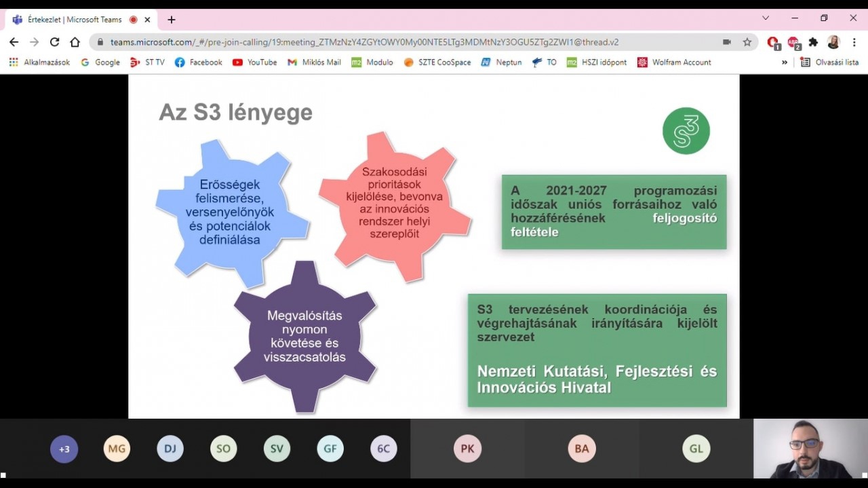Reload the Teams page
This screenshot has width=868, height=488.
[54, 42]
